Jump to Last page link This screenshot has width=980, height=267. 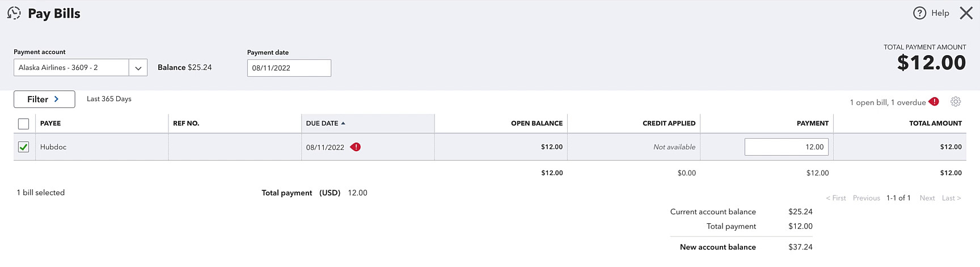(x=951, y=198)
